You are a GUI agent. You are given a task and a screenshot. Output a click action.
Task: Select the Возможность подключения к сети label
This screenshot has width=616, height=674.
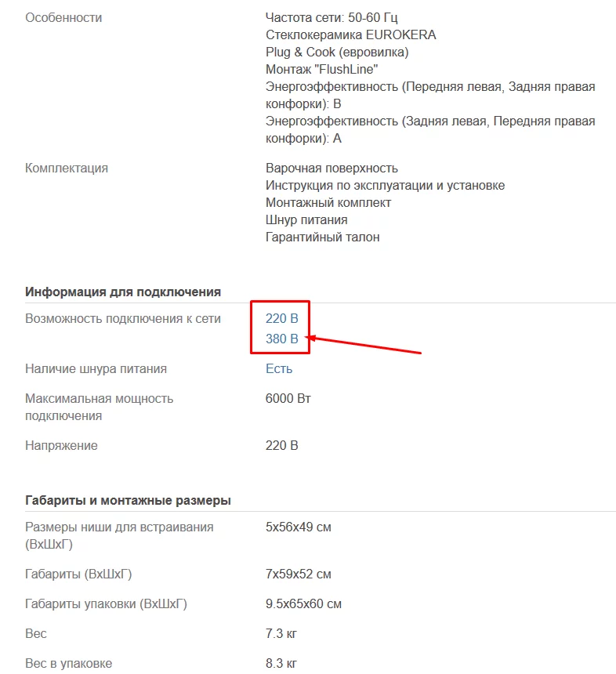[123, 319]
